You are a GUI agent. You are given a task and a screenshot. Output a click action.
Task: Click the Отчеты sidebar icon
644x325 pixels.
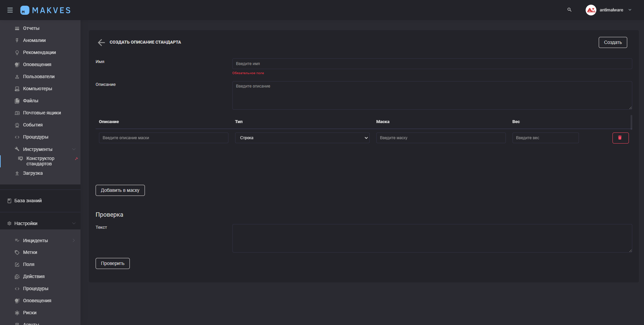(17, 29)
